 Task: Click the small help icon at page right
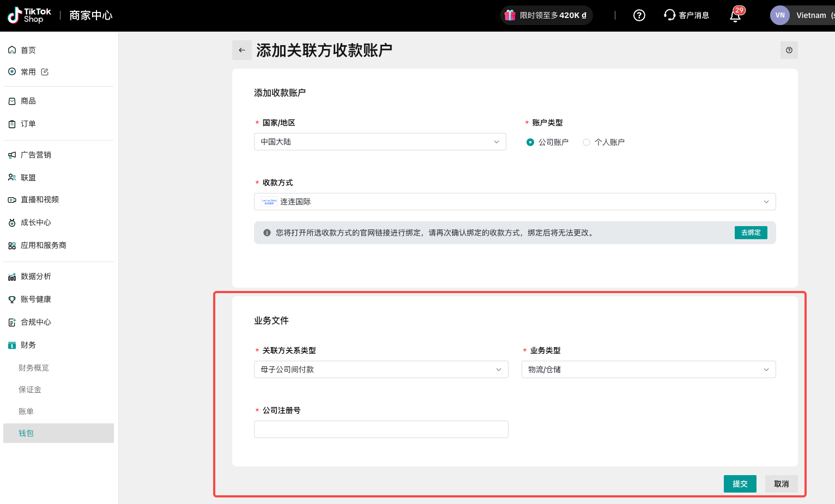(789, 50)
